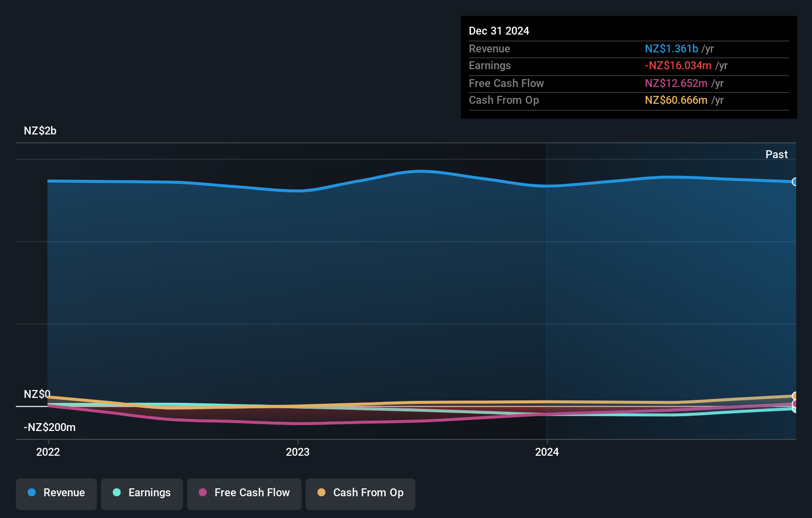
Task: Click the Revenue row label in tooltip
Action: click(x=490, y=48)
